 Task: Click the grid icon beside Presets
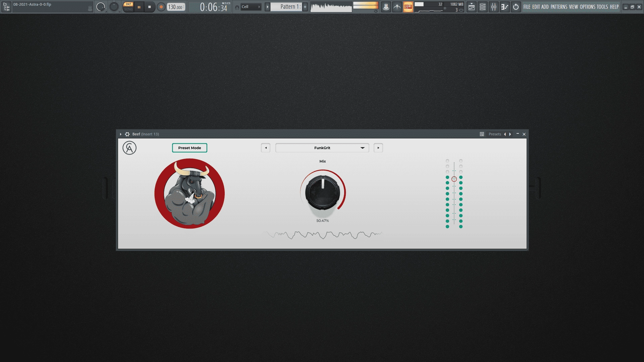click(482, 134)
